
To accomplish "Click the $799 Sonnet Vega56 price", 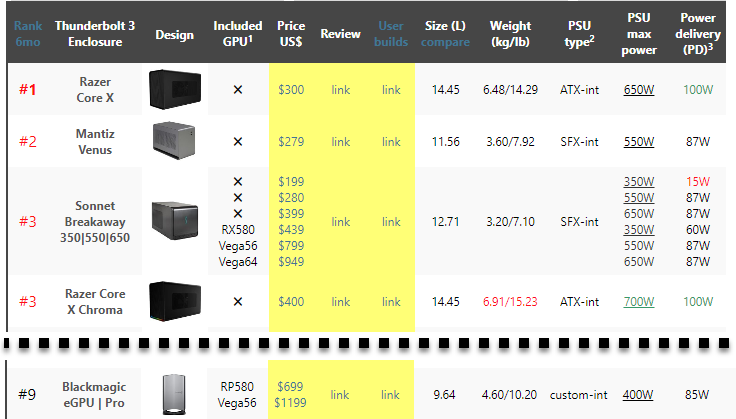I will point(291,245).
